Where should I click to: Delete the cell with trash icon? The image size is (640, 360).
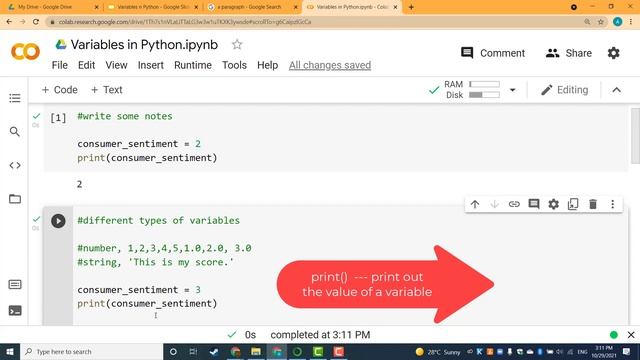[x=593, y=204]
